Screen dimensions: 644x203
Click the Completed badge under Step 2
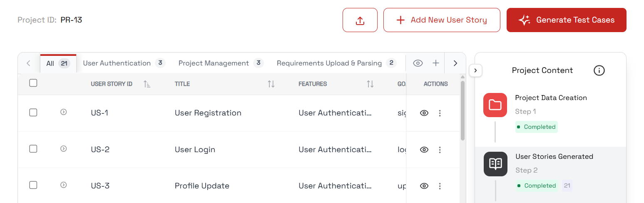(x=537, y=185)
